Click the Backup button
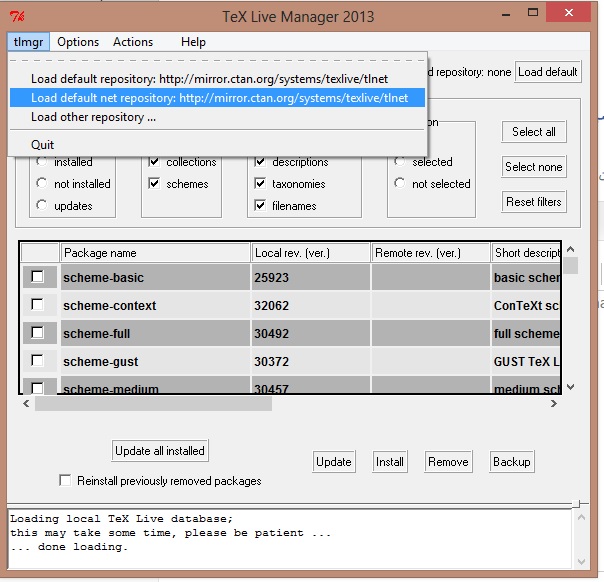 [512, 462]
